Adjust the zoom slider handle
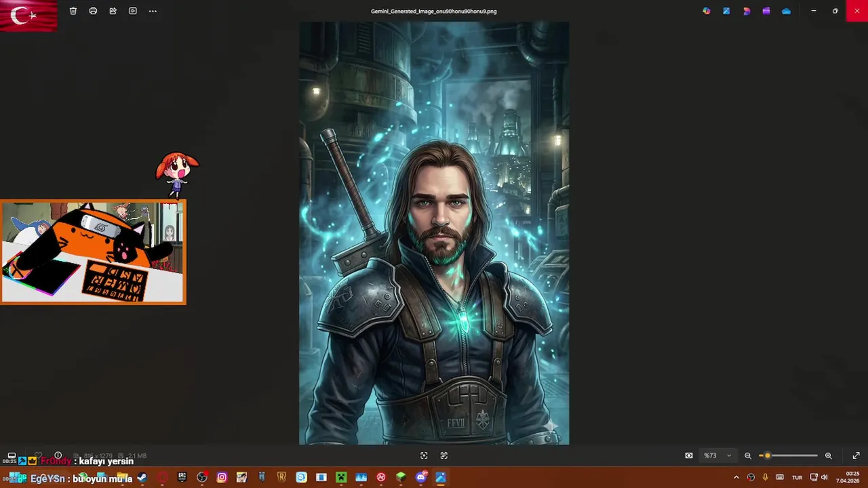Viewport: 868px width, 488px height. [x=768, y=455]
